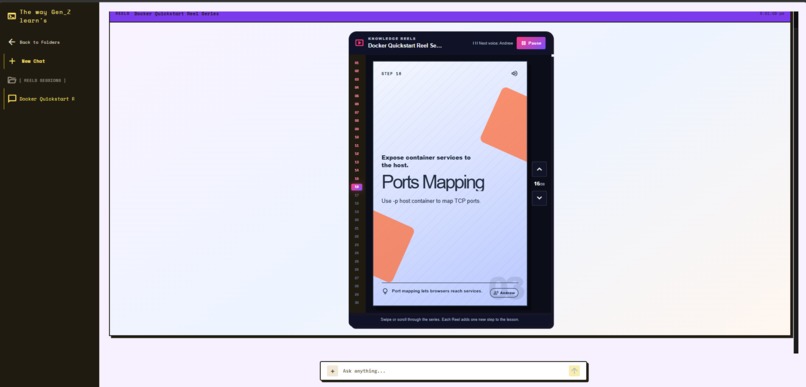Click the back arrow icon in sidebar
This screenshot has width=806, height=387.
[x=11, y=42]
